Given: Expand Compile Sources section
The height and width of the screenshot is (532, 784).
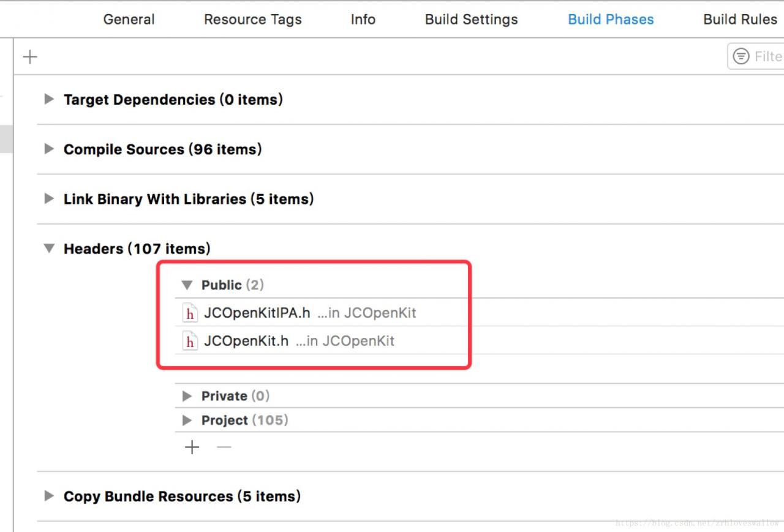Looking at the screenshot, I should point(49,149).
